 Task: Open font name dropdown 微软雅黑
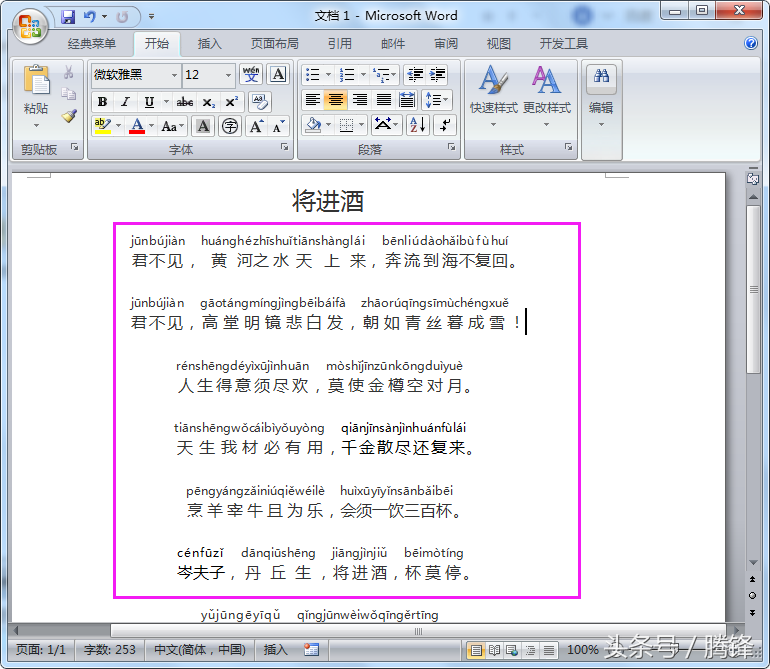[x=174, y=75]
